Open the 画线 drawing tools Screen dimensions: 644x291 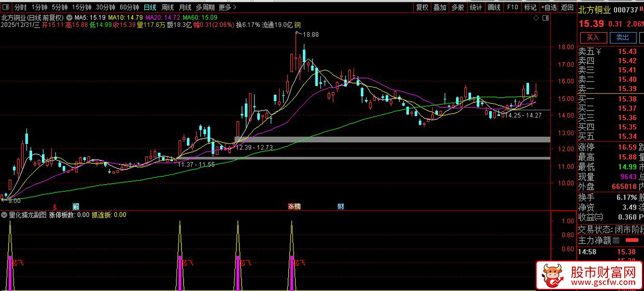coord(494,8)
